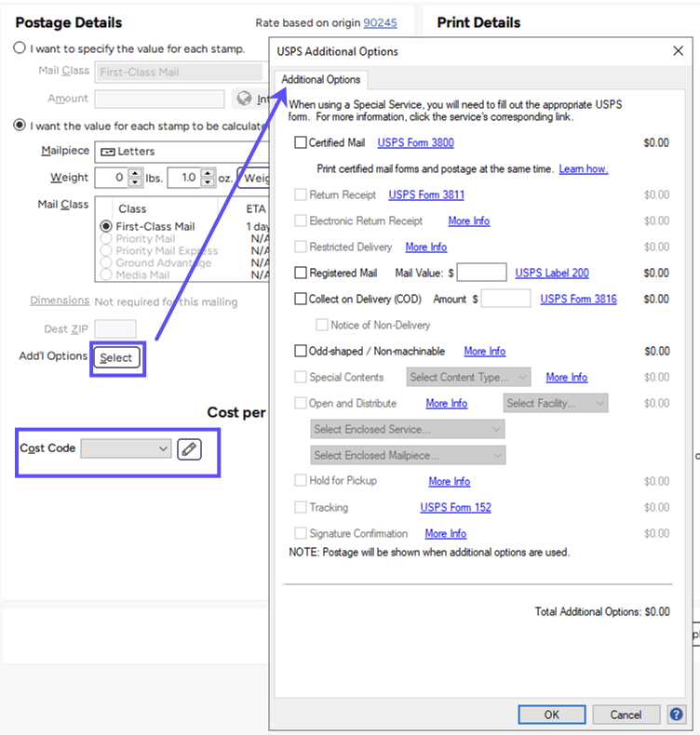
Task: Open the blue help question mark icon
Action: click(676, 715)
